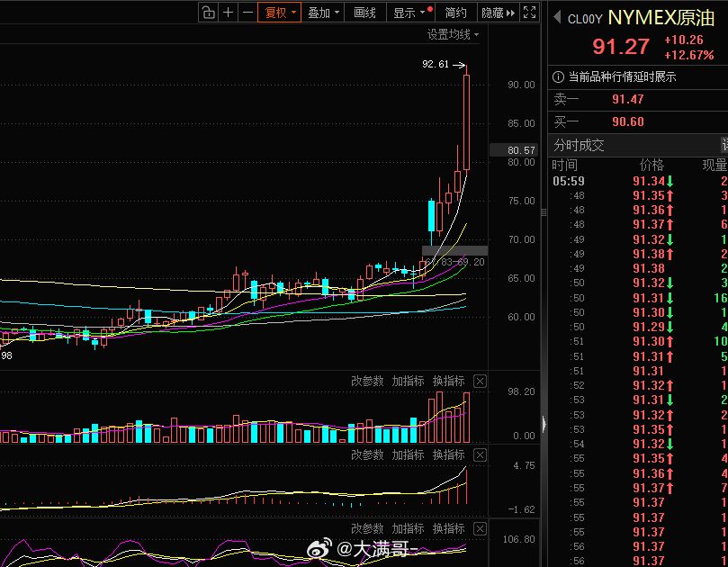
Task: Click the Weibo icon near @大满哥 watermark
Action: point(319,547)
